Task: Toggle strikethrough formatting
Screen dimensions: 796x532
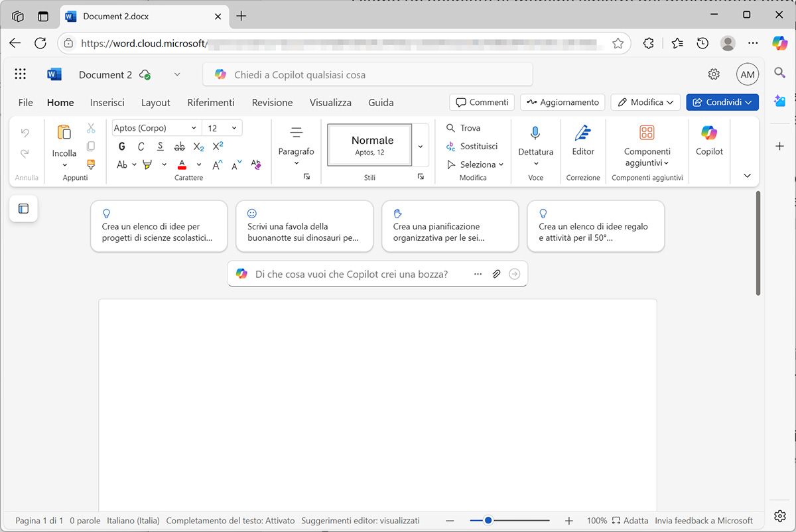Action: pyautogui.click(x=179, y=147)
